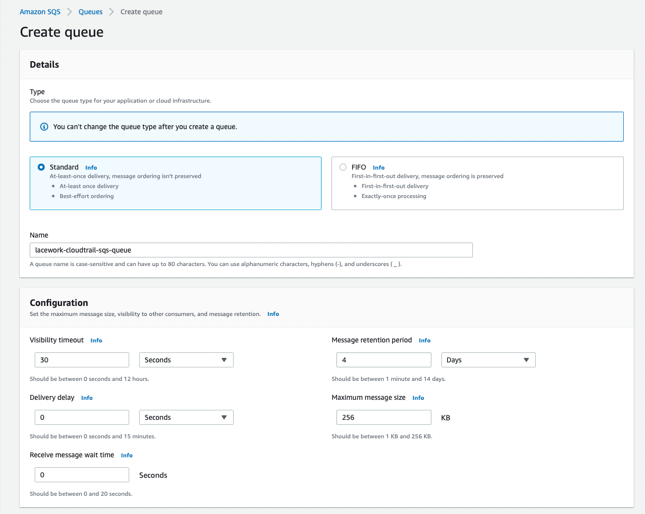The height and width of the screenshot is (514, 645).
Task: Click the Receive message wait time field
Action: [x=82, y=475]
